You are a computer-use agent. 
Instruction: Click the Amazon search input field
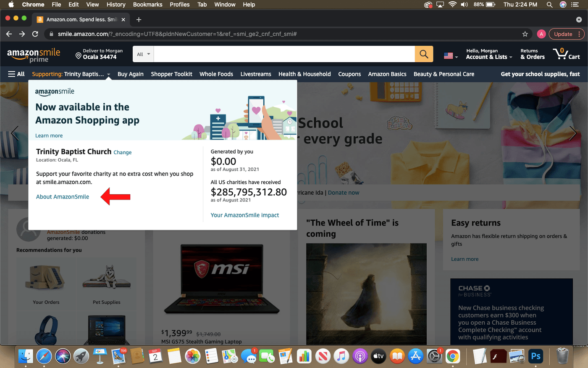tap(284, 54)
